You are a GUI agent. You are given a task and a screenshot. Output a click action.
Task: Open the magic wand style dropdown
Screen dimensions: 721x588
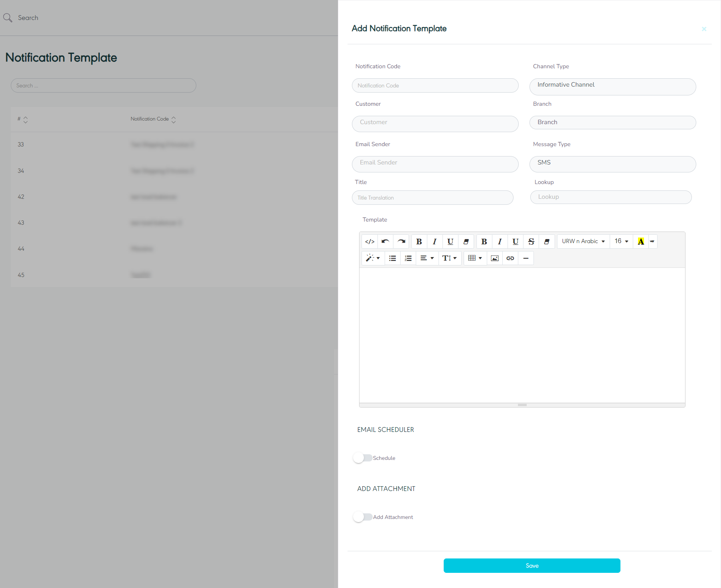(x=373, y=258)
